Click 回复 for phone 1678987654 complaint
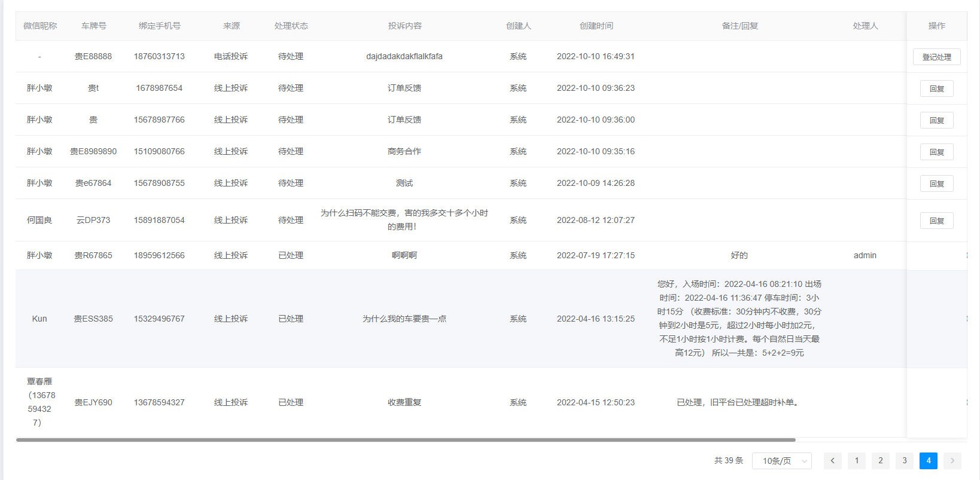This screenshot has height=480, width=980. pos(936,88)
